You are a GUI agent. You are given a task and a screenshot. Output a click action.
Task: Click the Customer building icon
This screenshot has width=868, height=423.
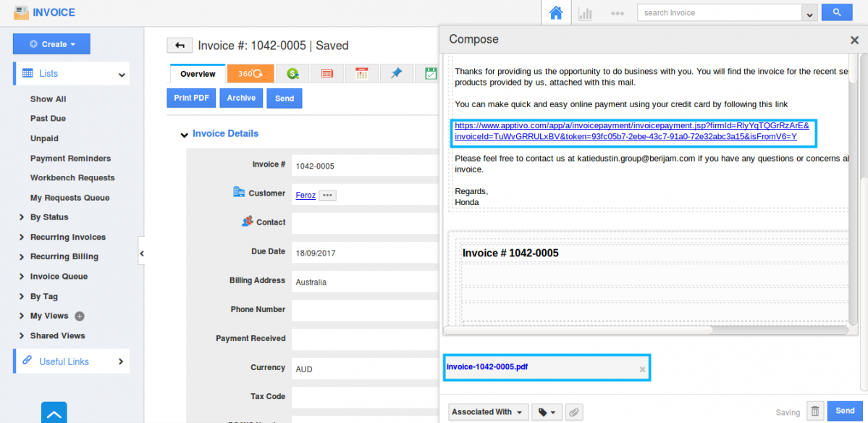pyautogui.click(x=239, y=192)
